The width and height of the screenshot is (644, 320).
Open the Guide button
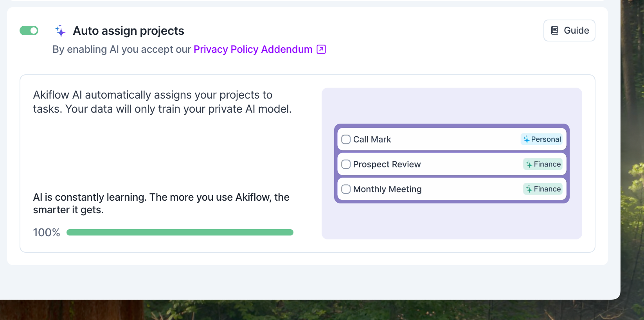[x=569, y=31]
